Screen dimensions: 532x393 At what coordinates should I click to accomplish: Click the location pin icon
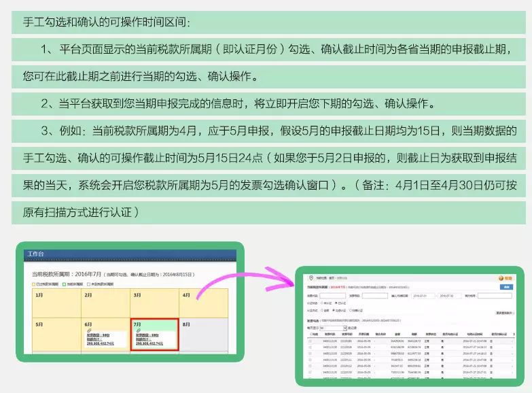coord(311,278)
